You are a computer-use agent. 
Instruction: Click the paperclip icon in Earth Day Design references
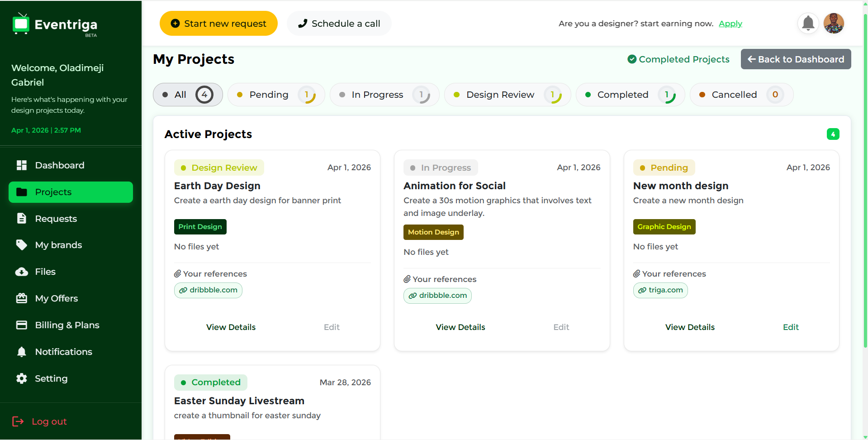(178, 274)
